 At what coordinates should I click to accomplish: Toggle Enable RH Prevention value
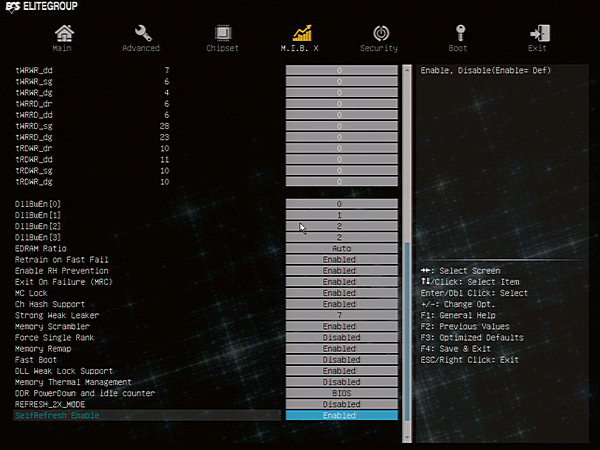click(x=342, y=271)
